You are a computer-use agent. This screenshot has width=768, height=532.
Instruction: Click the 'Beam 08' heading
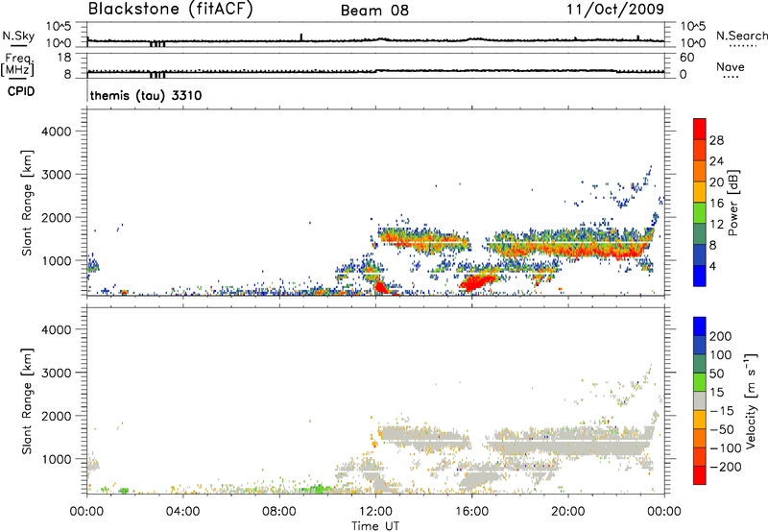[374, 11]
